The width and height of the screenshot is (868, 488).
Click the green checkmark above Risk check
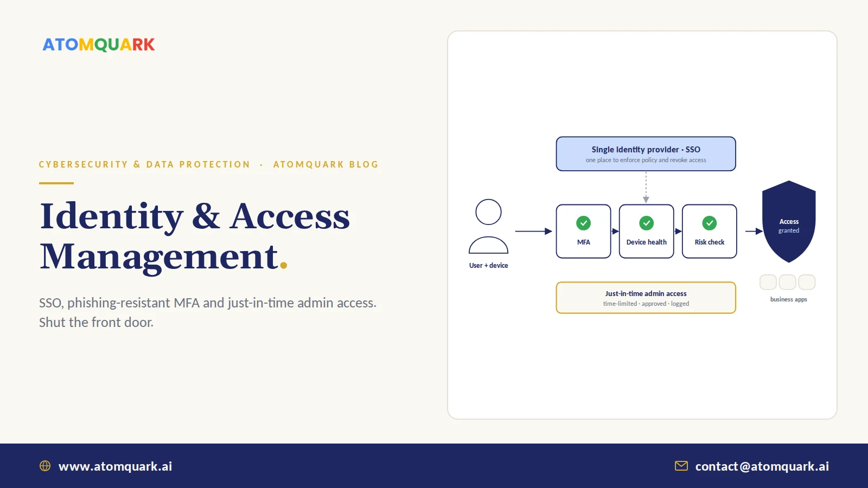pyautogui.click(x=710, y=223)
